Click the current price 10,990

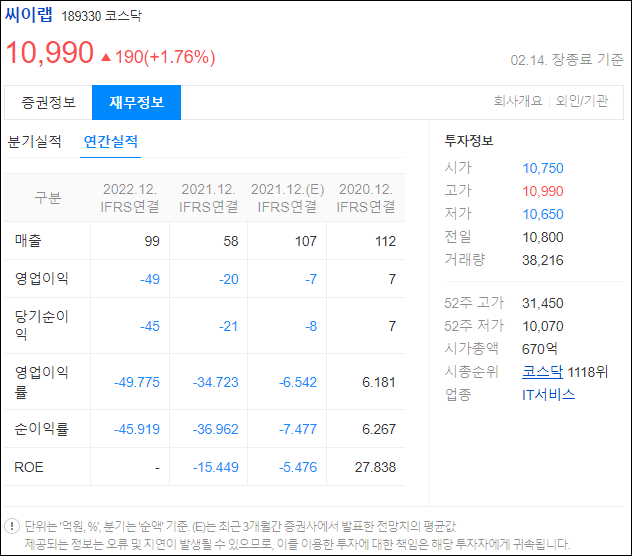[50, 52]
